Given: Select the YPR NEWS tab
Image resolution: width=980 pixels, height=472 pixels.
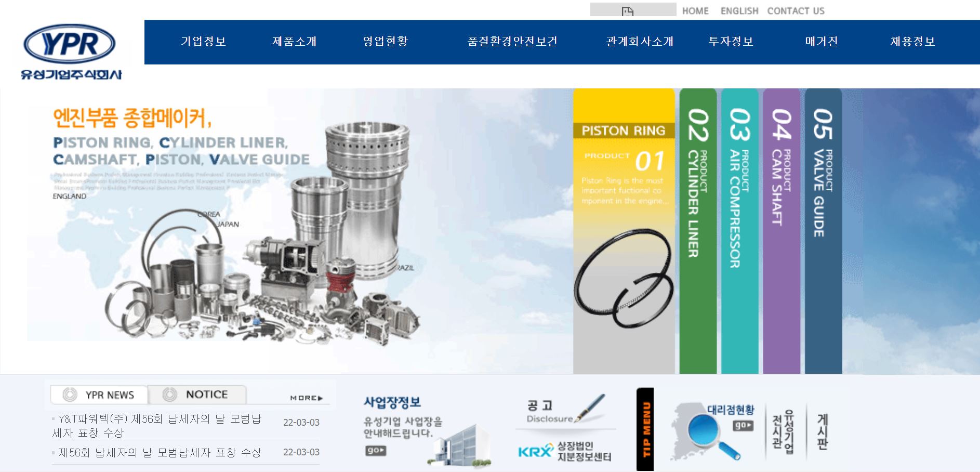Looking at the screenshot, I should pos(99,395).
